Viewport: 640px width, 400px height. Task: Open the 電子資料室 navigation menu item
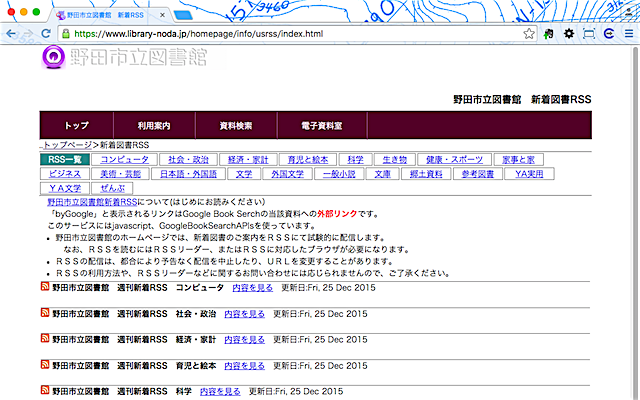[x=322, y=125]
